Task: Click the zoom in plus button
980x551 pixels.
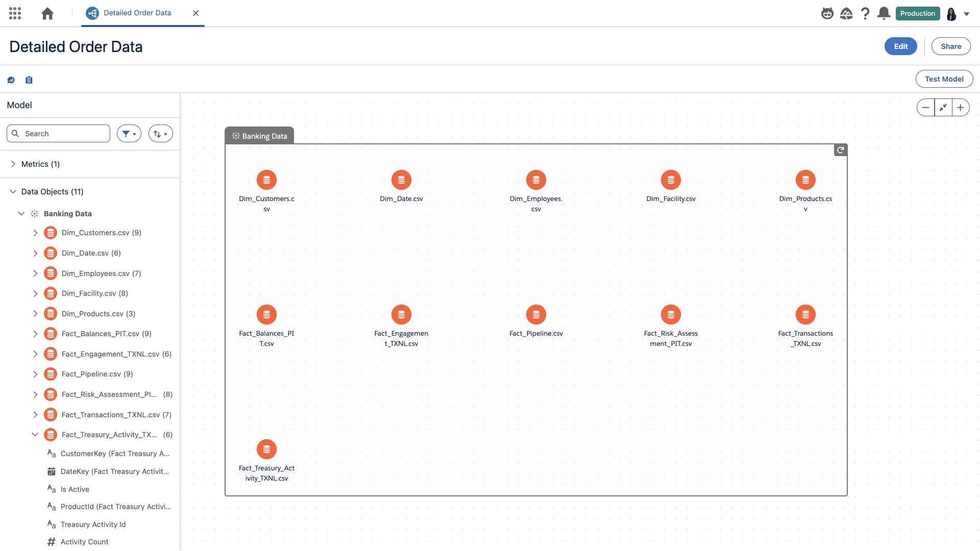Action: (960, 108)
